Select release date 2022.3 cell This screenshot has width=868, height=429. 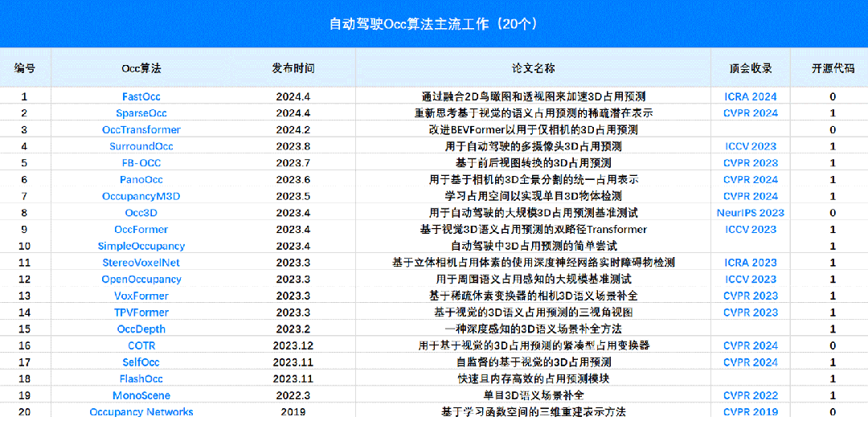[293, 396]
